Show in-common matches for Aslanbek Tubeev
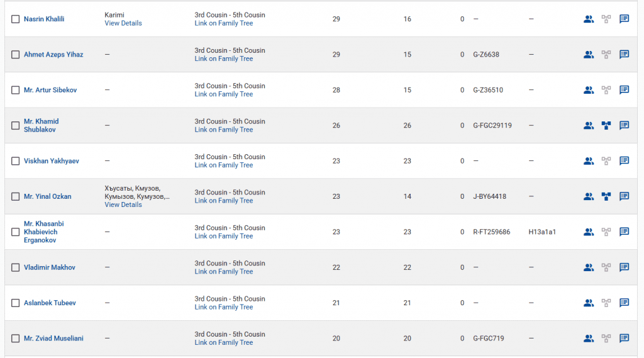The width and height of the screenshot is (644, 358). coord(588,303)
